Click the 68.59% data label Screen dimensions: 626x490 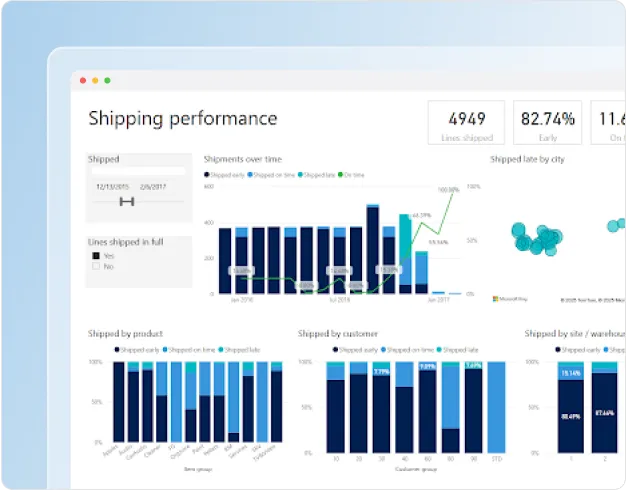click(422, 215)
